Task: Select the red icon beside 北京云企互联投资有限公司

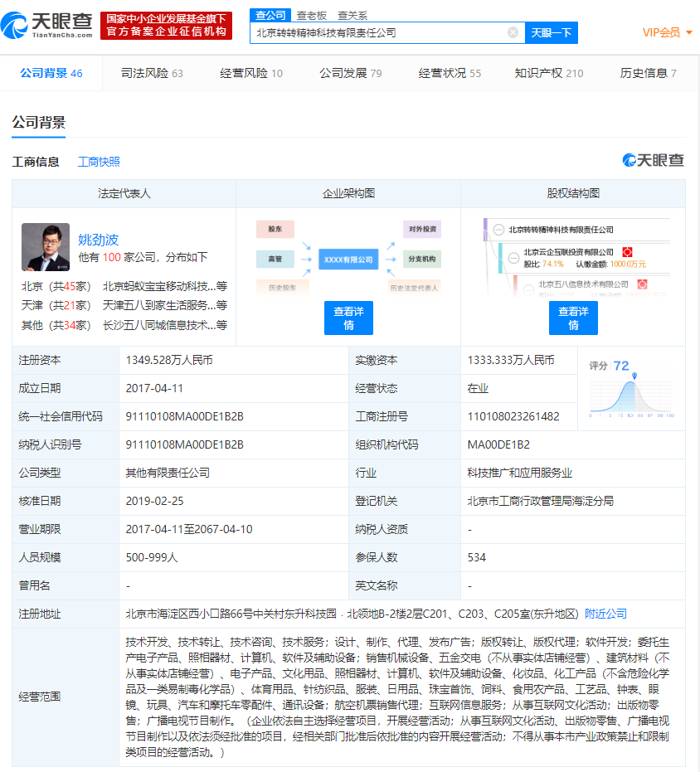Action: point(627,252)
